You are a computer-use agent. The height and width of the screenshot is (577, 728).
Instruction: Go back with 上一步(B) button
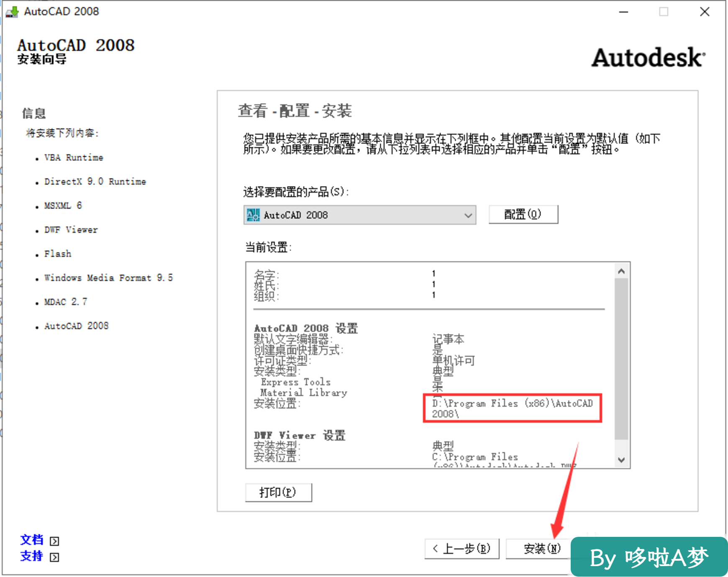(462, 549)
